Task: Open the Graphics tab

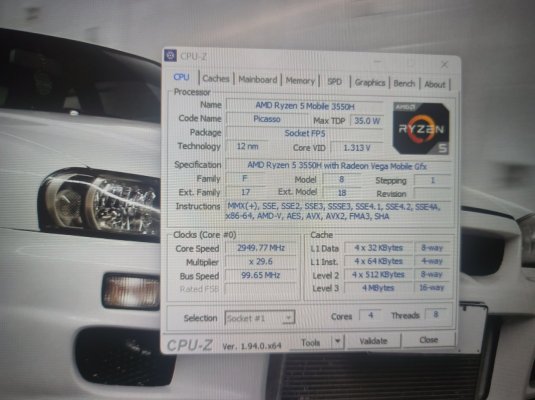Action: click(370, 83)
